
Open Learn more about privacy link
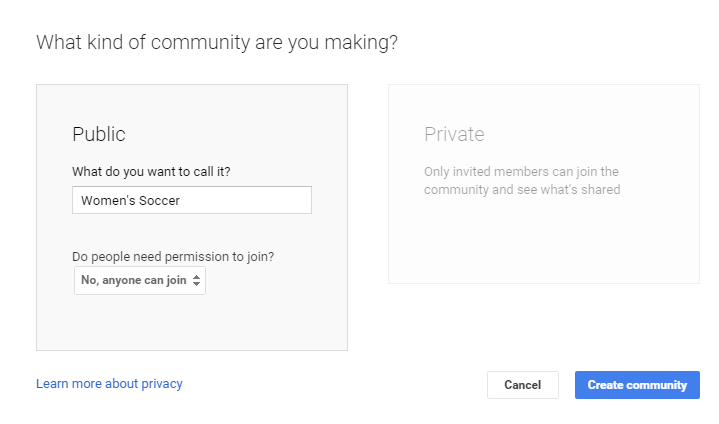tap(109, 383)
